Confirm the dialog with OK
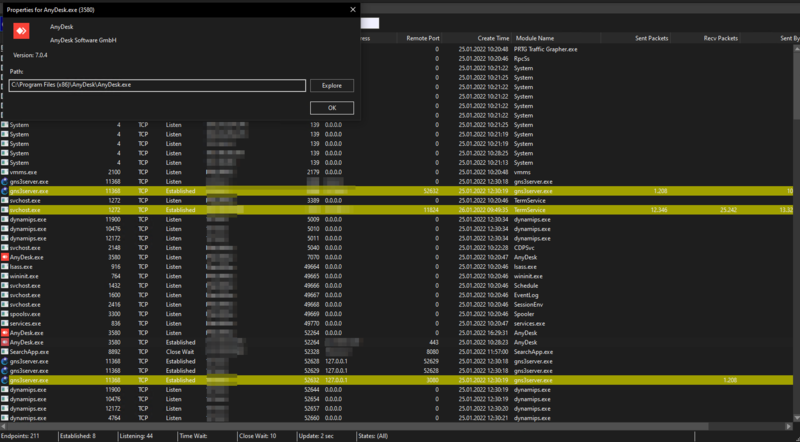The width and height of the screenshot is (800, 442). [x=332, y=107]
